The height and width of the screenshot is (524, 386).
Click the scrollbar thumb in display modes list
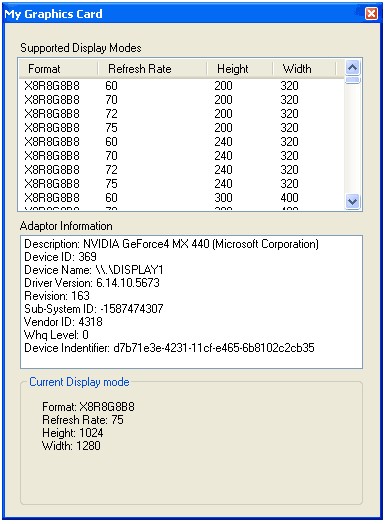[353, 80]
